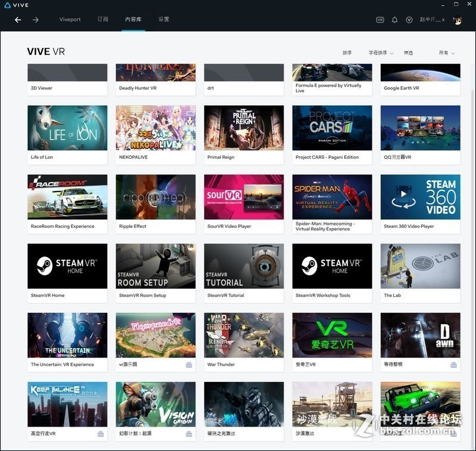Open The Lab game thumbnail
The height and width of the screenshot is (451, 476).
point(420,265)
